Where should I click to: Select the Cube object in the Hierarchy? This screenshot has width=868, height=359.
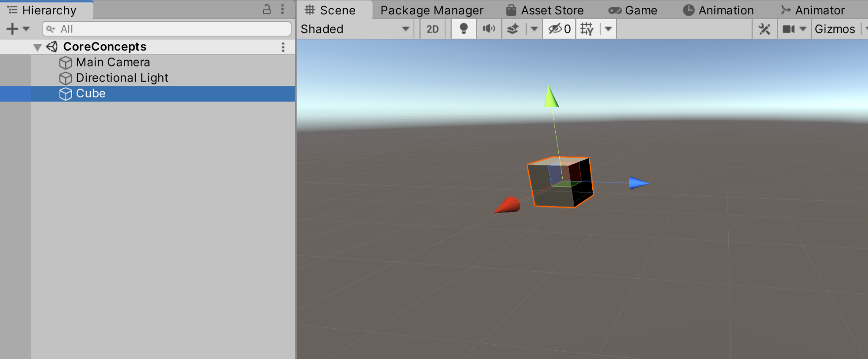pos(91,93)
